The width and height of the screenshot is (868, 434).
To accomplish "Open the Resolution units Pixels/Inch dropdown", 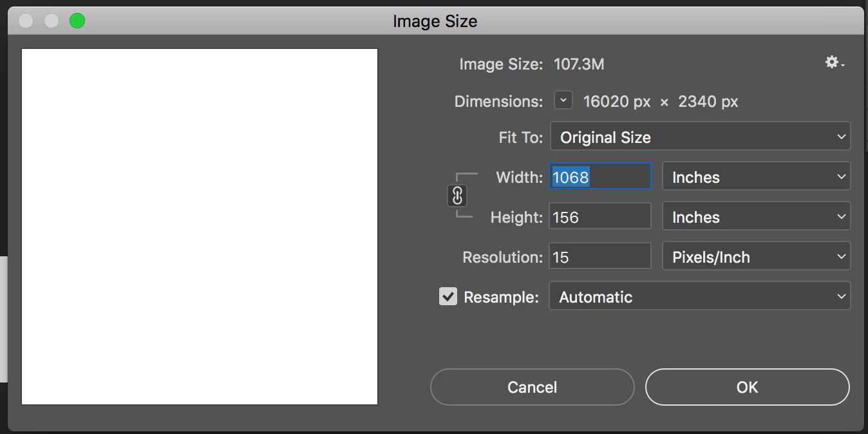I will tap(756, 256).
